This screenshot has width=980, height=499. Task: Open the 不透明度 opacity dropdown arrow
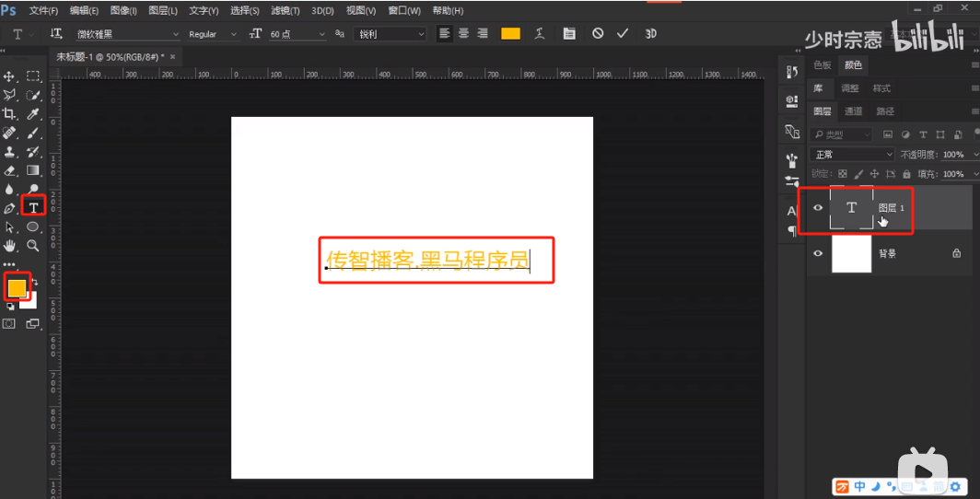pyautogui.click(x=974, y=155)
